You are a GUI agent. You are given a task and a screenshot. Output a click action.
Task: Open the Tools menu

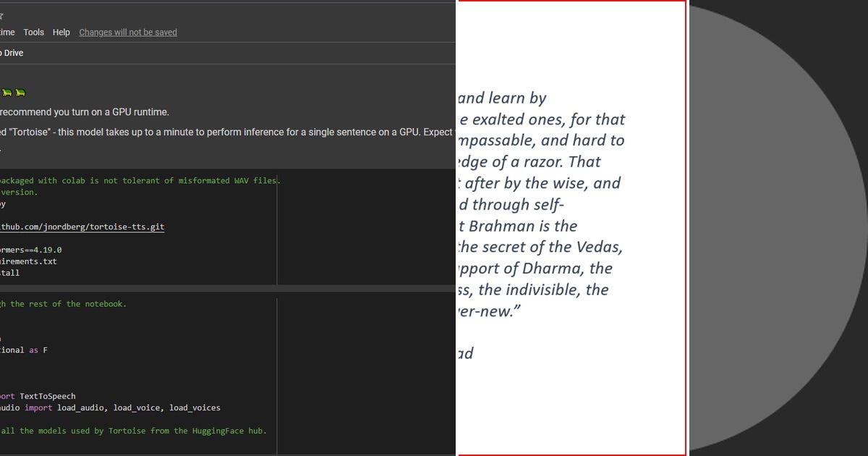(33, 32)
